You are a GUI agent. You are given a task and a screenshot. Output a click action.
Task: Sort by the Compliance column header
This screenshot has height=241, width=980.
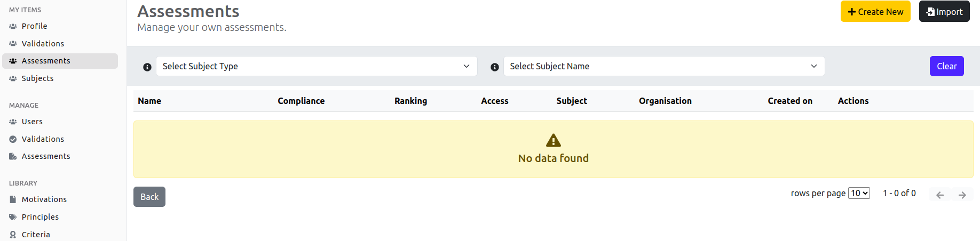pos(301,101)
